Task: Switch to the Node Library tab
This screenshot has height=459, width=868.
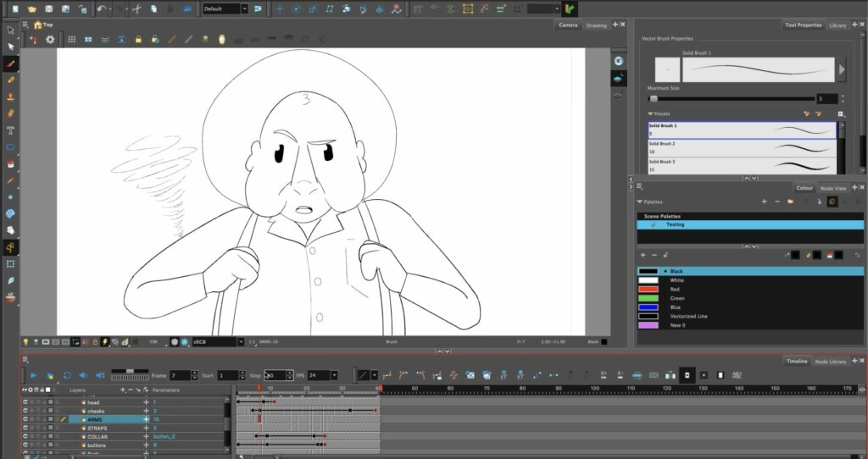Action: point(831,361)
